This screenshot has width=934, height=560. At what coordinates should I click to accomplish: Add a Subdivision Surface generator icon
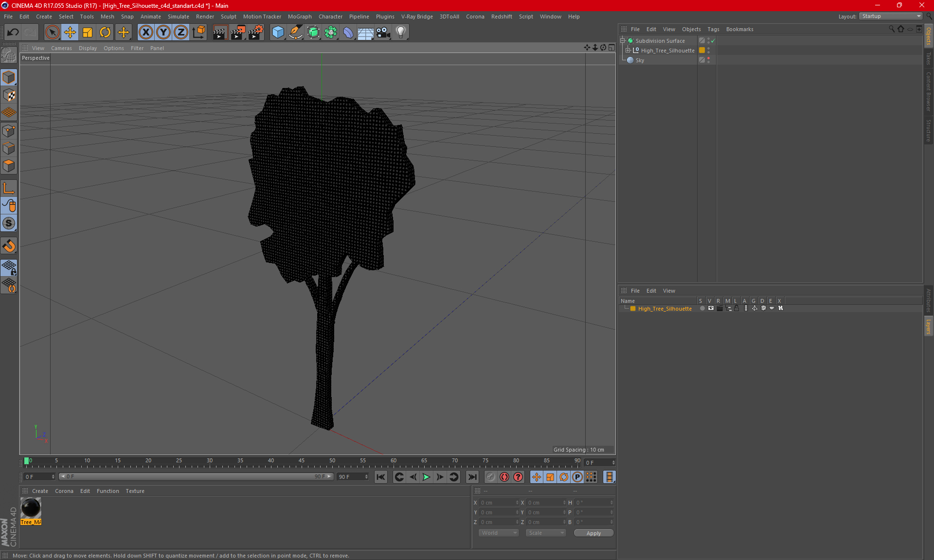click(x=313, y=33)
